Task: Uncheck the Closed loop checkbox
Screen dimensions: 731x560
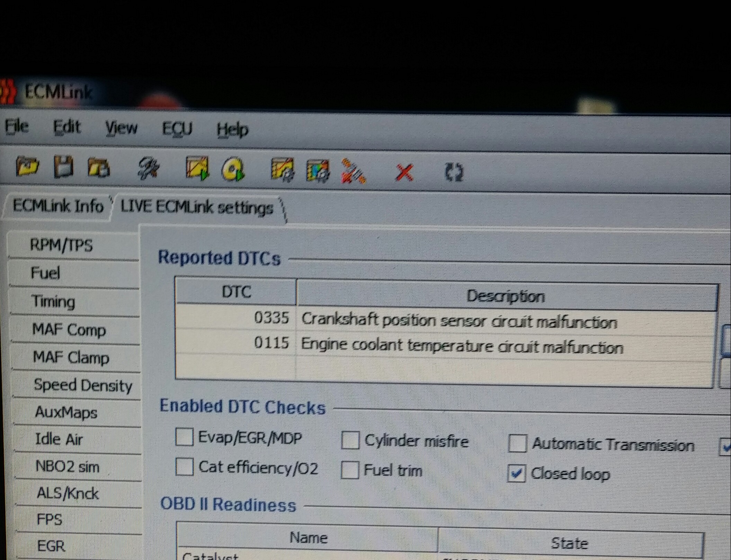Action: pos(516,473)
